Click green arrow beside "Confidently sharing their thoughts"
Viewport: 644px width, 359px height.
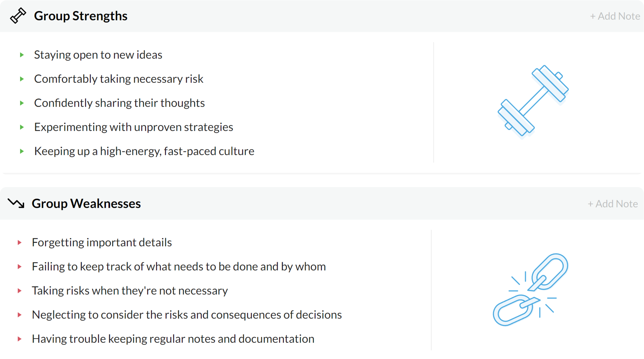click(x=22, y=103)
